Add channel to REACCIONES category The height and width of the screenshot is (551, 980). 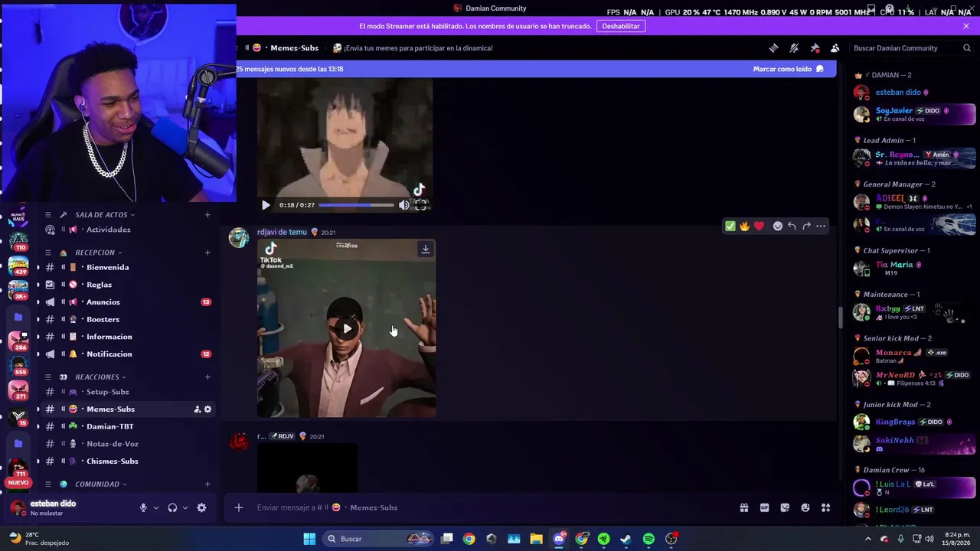tap(207, 377)
